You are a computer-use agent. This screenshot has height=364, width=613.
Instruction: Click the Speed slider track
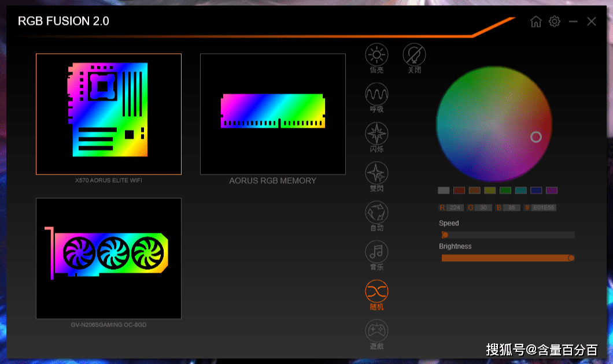(508, 235)
